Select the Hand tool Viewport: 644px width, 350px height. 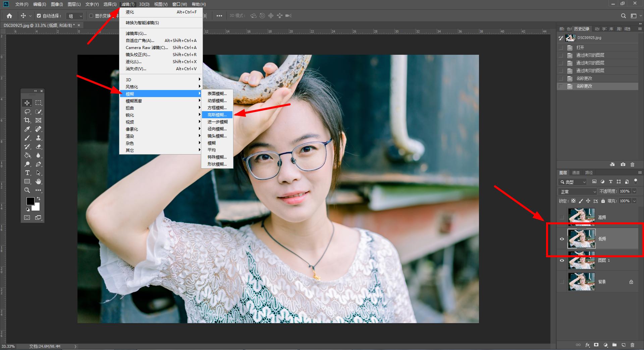[39, 181]
